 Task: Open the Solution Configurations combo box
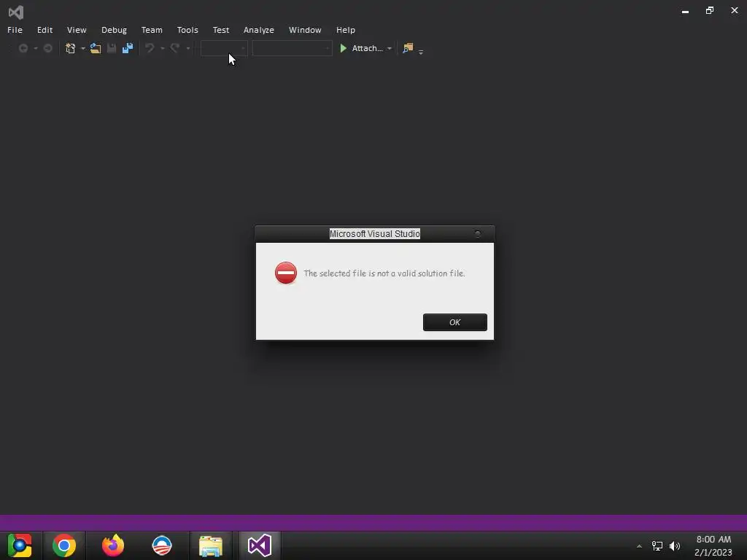coord(223,48)
